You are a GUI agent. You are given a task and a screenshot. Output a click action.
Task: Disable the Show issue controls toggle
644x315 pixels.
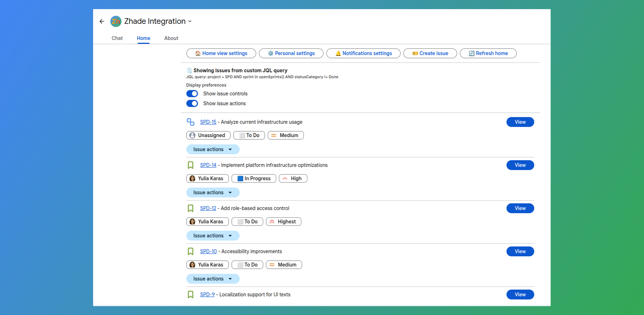pos(192,93)
